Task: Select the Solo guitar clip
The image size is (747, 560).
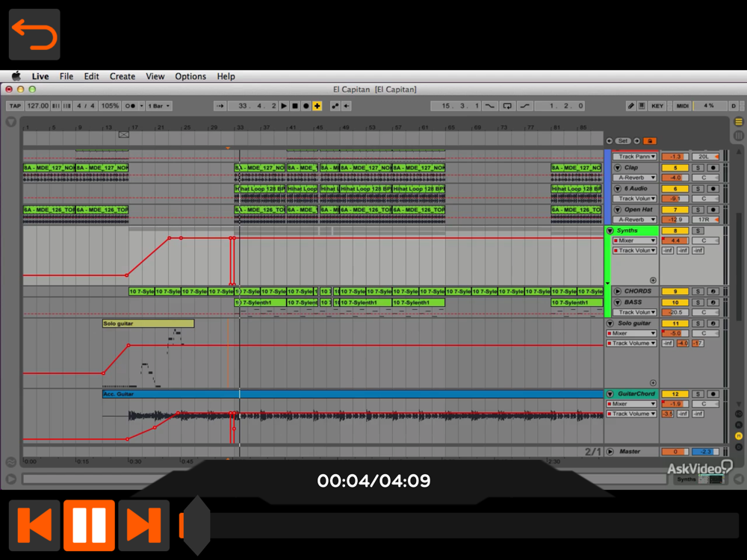Action: tap(148, 323)
